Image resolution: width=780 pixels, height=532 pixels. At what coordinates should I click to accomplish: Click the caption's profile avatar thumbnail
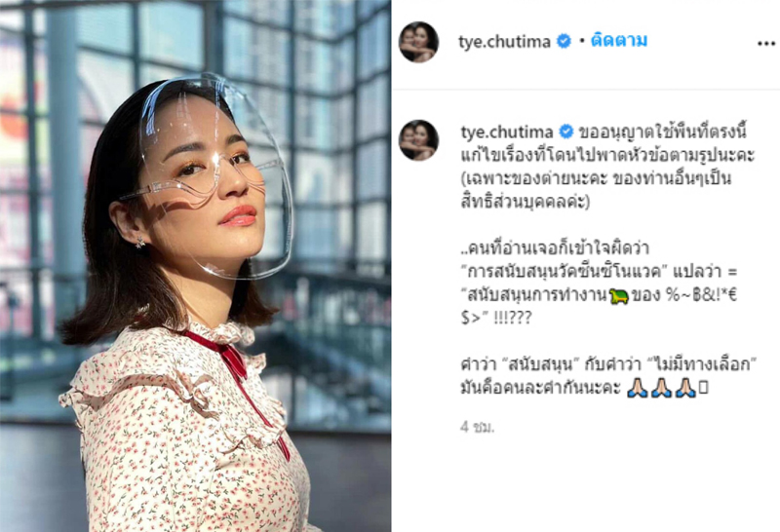[x=418, y=140]
